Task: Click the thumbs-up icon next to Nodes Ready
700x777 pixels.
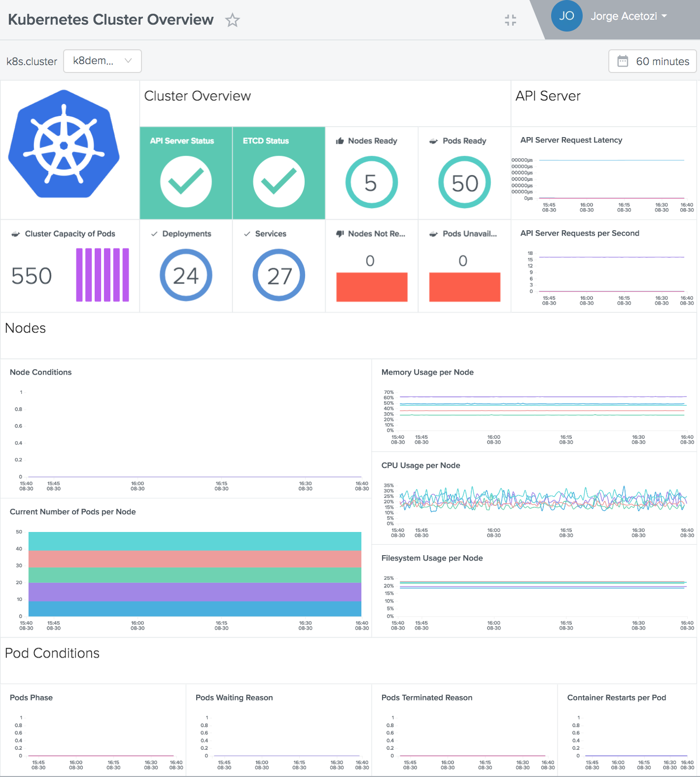Action: click(340, 141)
